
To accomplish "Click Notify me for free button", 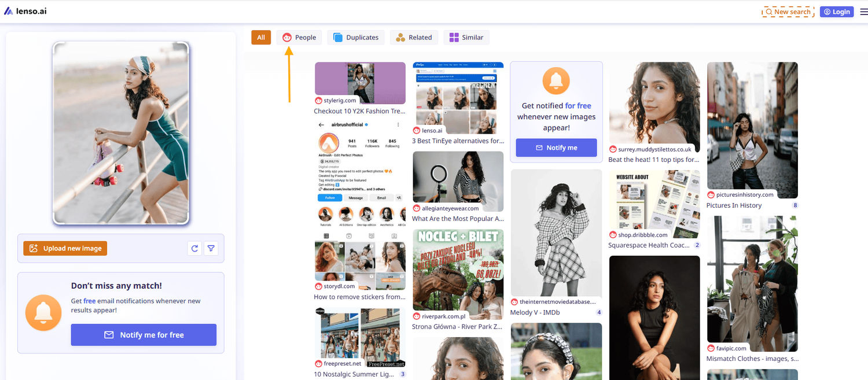I will pos(144,335).
